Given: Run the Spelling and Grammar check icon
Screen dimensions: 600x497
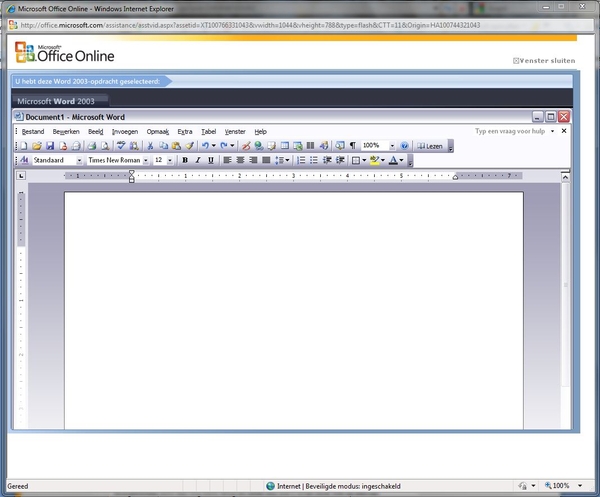Looking at the screenshot, I should pyautogui.click(x=121, y=146).
